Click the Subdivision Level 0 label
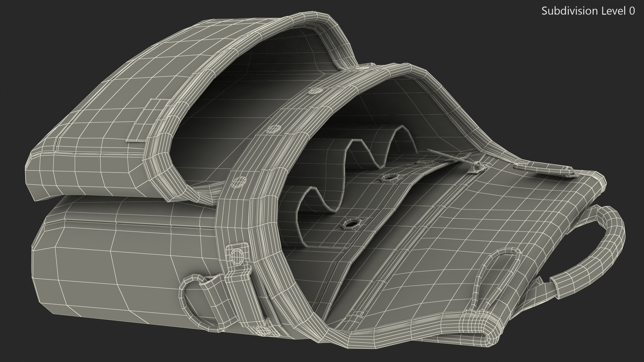Viewport: 644px width, 362px height. [588, 11]
